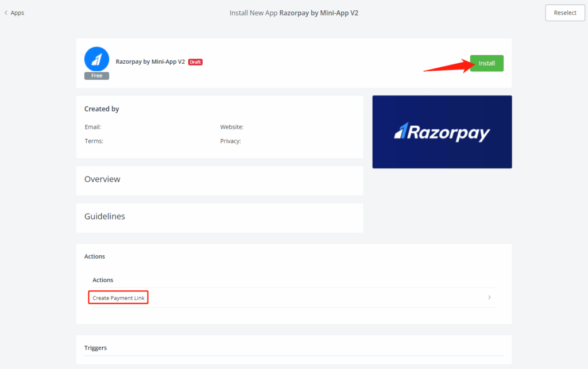Click the Privacy field label

tap(230, 141)
